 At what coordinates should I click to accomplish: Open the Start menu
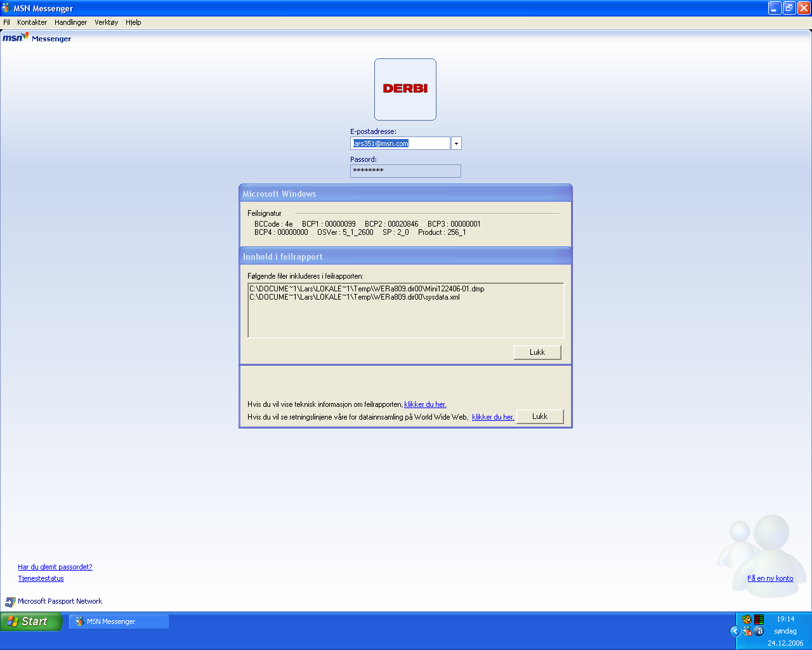31,621
